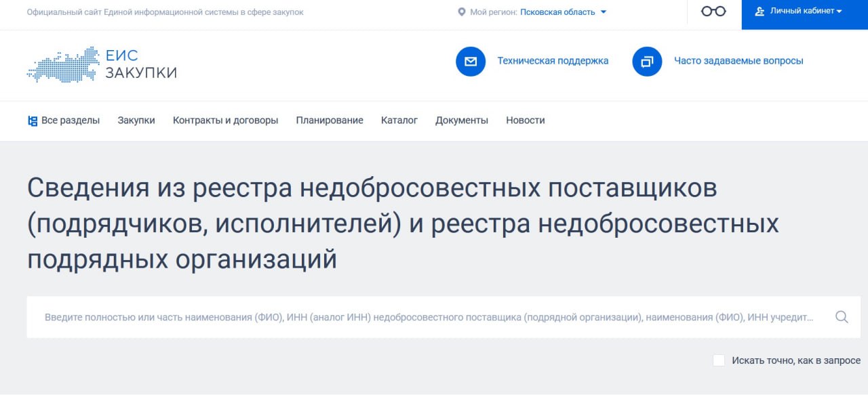Open the Документы menu item
The image size is (868, 401).
coord(462,121)
